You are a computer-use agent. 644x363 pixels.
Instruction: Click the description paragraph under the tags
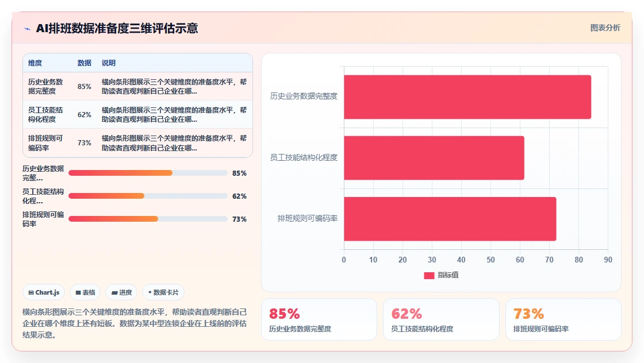135,323
